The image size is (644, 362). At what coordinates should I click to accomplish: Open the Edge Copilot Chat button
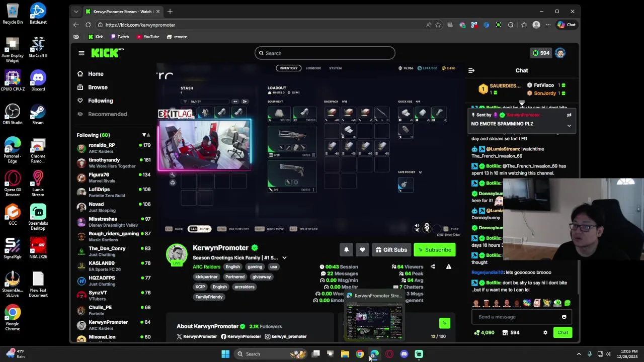point(567,25)
